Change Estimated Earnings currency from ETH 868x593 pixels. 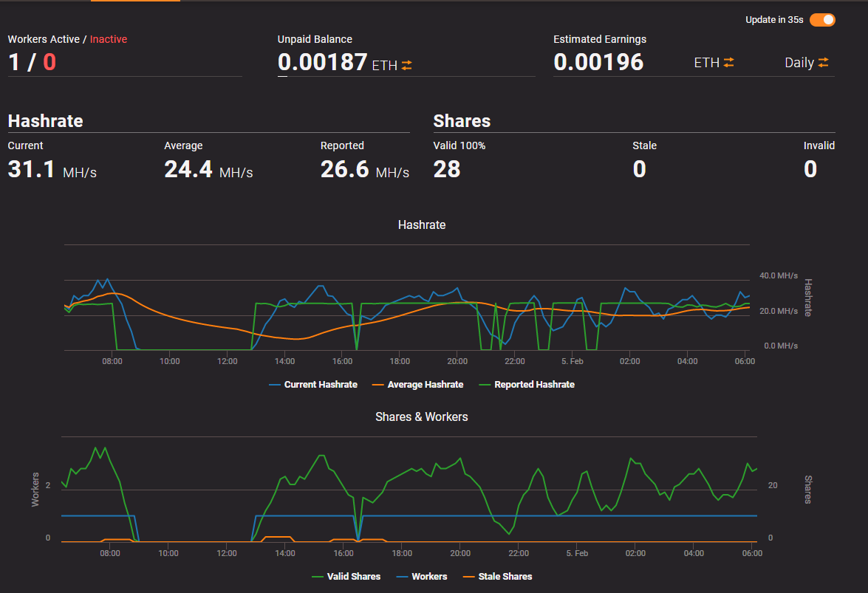(x=707, y=63)
